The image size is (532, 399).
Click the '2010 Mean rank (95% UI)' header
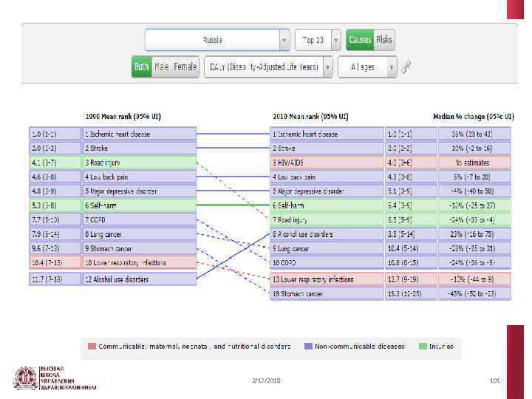(x=310, y=117)
